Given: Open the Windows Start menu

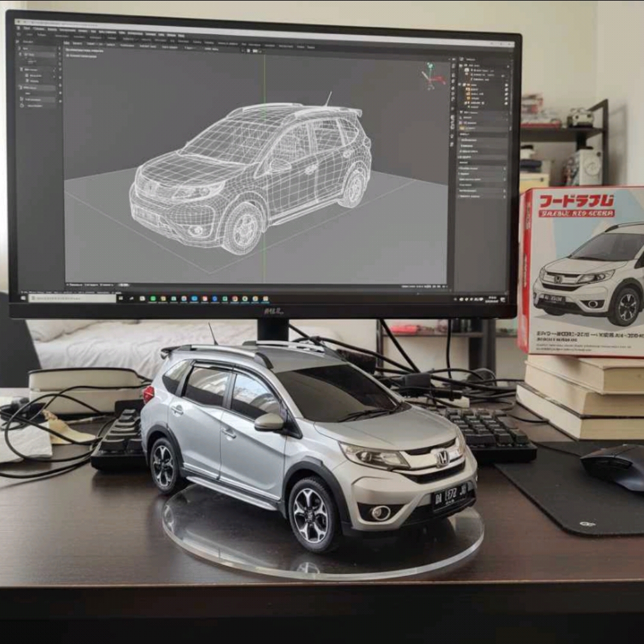Looking at the screenshot, I should click(24, 298).
